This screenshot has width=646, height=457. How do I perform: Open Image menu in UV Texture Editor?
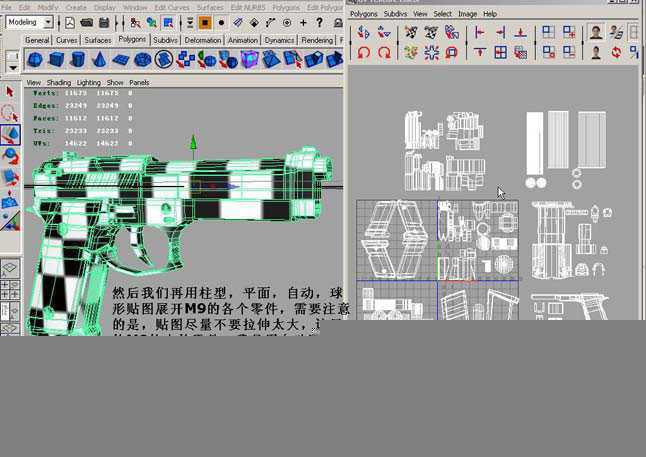point(467,14)
